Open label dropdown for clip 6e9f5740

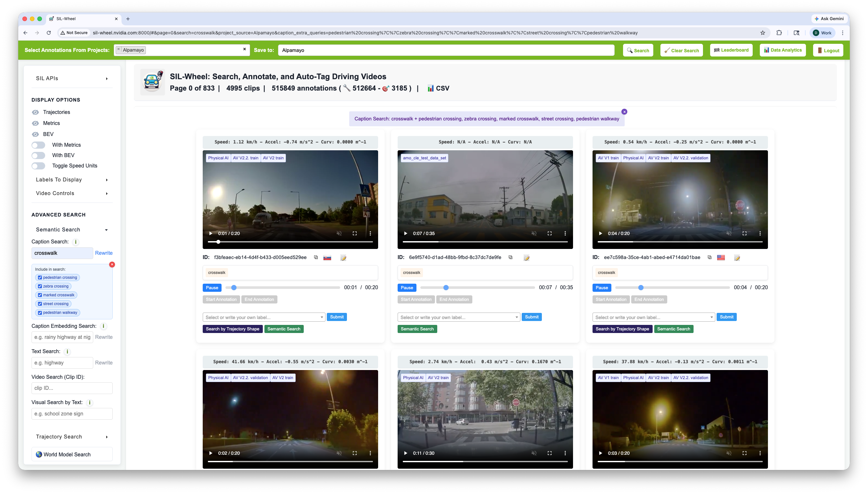[459, 317]
